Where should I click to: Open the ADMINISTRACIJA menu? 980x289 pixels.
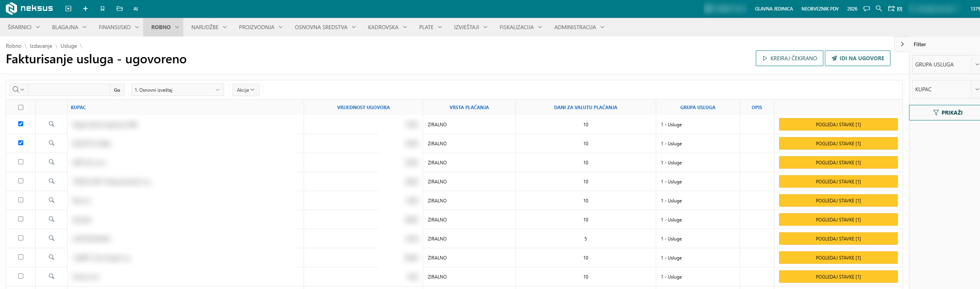[579, 27]
